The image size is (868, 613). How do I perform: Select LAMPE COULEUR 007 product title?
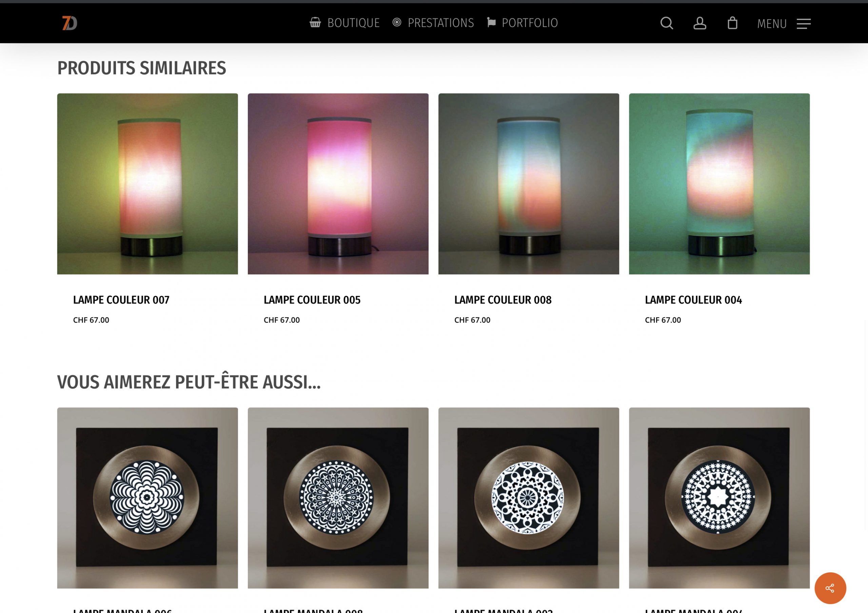click(121, 300)
